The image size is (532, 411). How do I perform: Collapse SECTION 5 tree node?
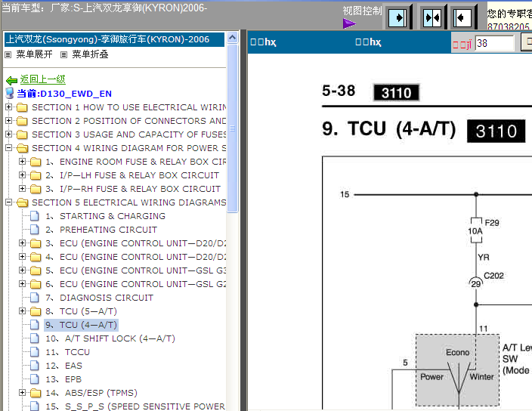[9, 202]
